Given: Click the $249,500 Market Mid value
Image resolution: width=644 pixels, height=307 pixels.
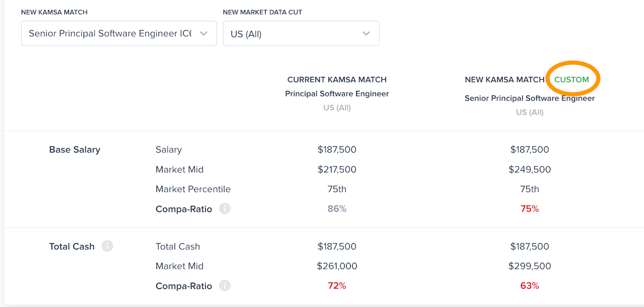Looking at the screenshot, I should pyautogui.click(x=529, y=169).
